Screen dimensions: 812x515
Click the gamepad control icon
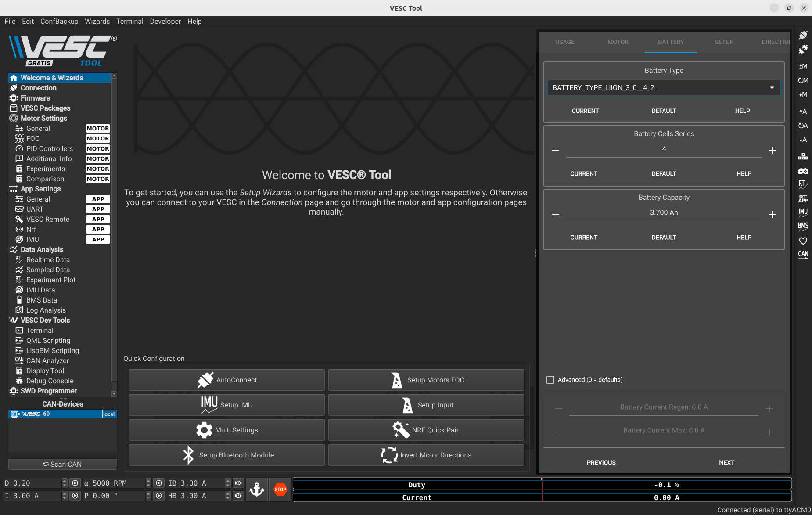[803, 171]
